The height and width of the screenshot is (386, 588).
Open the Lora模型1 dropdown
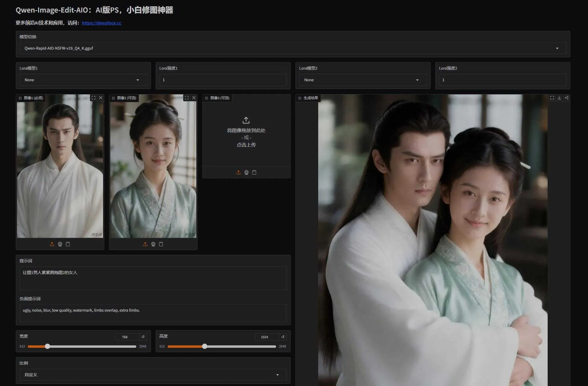(x=83, y=80)
